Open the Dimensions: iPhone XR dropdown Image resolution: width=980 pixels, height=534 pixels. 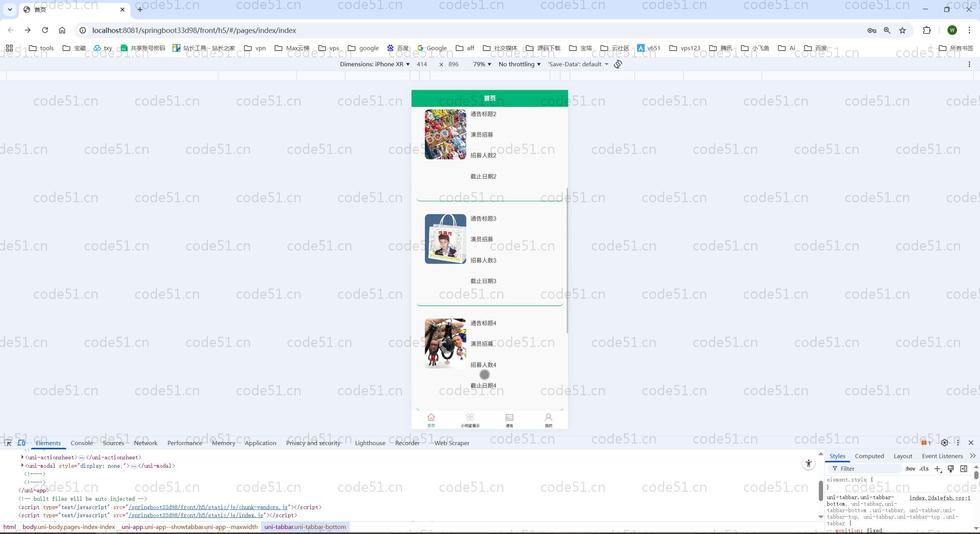374,64
